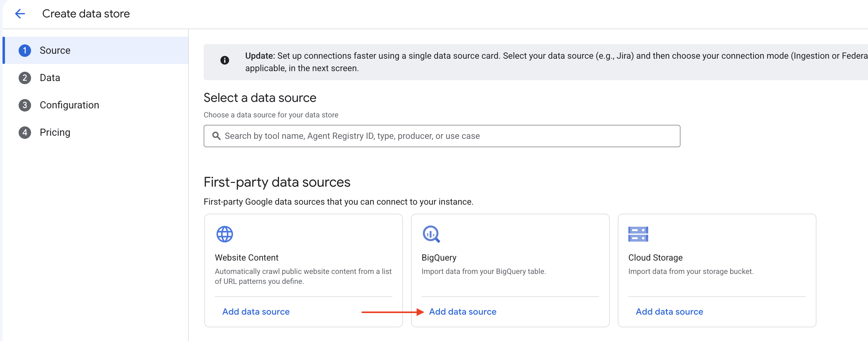Click 'Automatically crawl public website content' description
Image resolution: width=868 pixels, height=341 pixels.
(303, 276)
